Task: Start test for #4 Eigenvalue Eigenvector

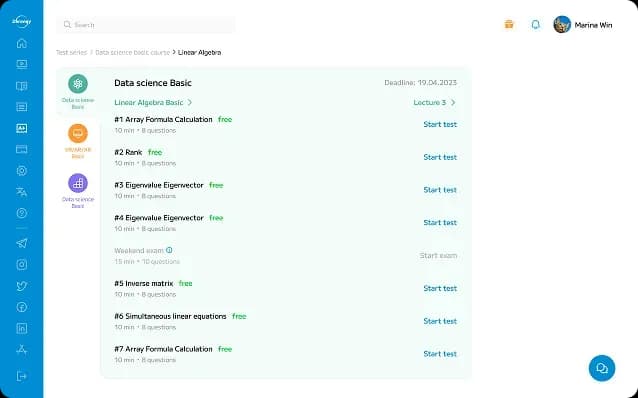Action: (x=440, y=223)
